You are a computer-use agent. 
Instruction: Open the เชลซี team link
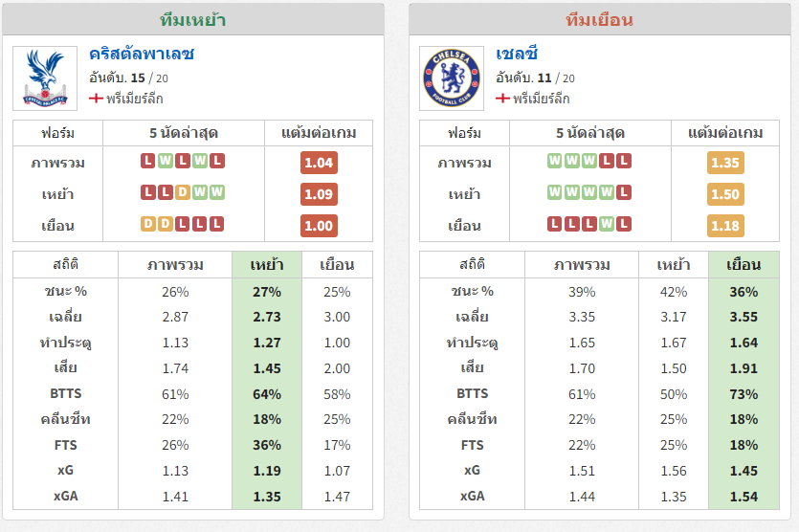click(x=517, y=54)
